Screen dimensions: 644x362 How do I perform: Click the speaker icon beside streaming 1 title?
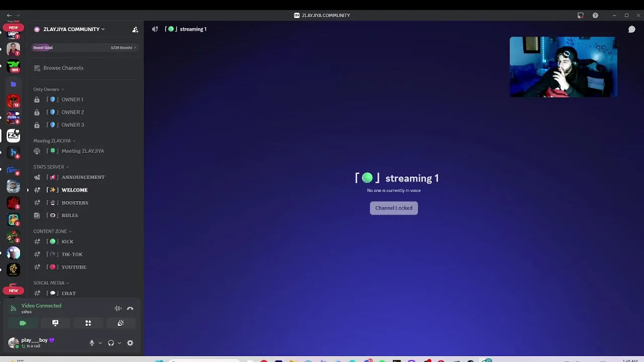click(155, 29)
